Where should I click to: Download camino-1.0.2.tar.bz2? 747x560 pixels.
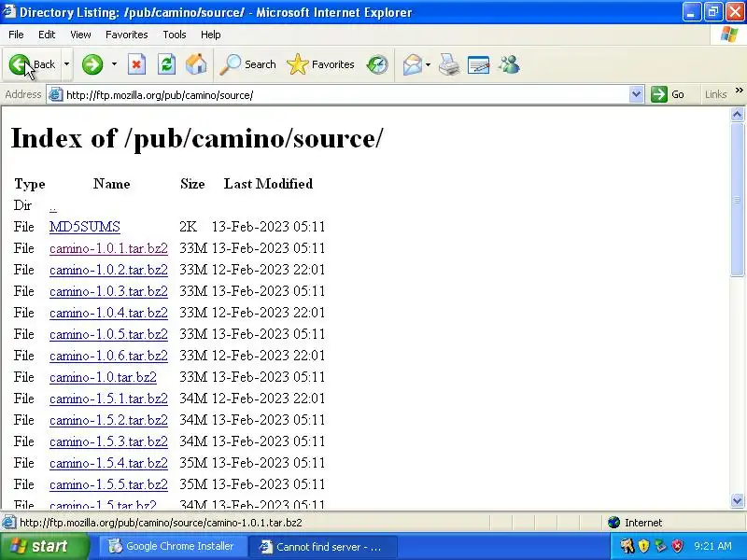(x=108, y=270)
